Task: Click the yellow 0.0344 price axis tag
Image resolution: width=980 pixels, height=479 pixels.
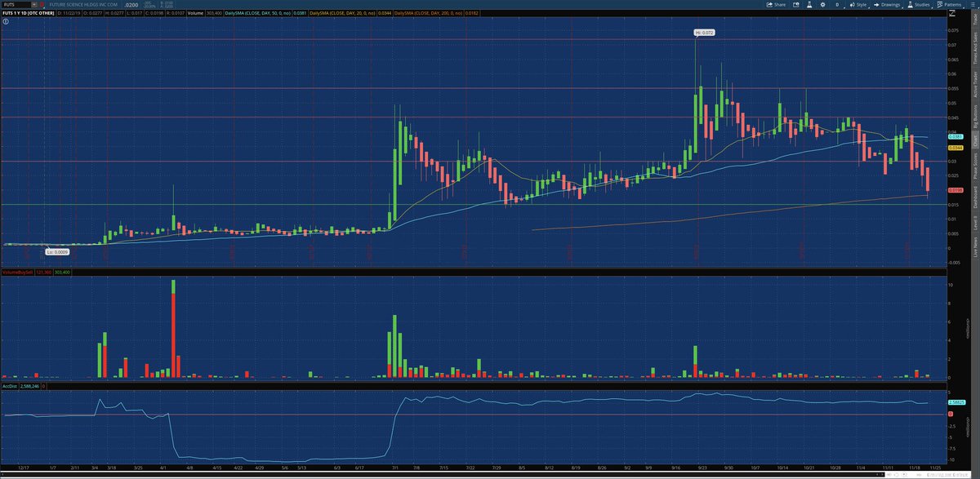Action: [x=956, y=148]
